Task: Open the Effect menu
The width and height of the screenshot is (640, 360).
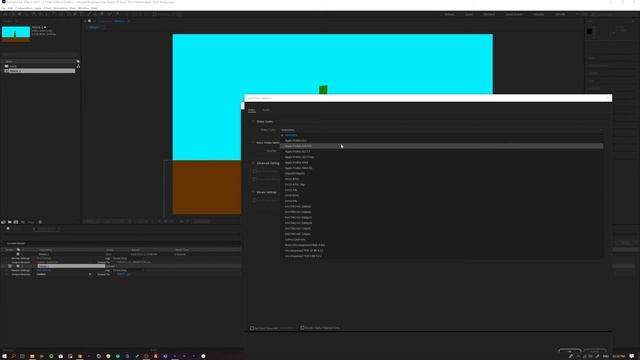Action: 47,8
